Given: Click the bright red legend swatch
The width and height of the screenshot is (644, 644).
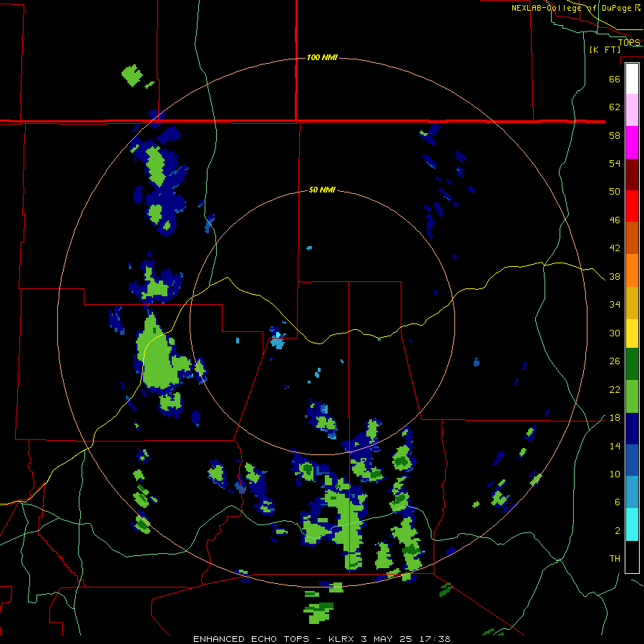Looking at the screenshot, I should (x=632, y=206).
